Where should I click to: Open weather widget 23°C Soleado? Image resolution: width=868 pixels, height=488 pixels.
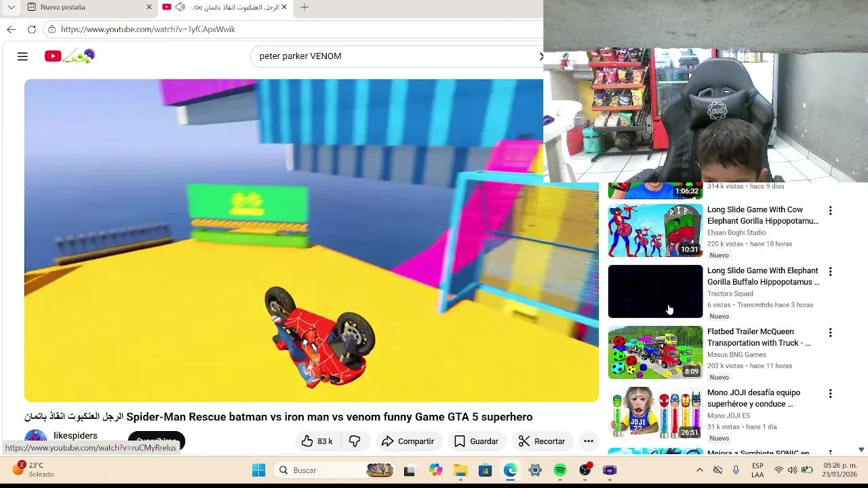33,470
